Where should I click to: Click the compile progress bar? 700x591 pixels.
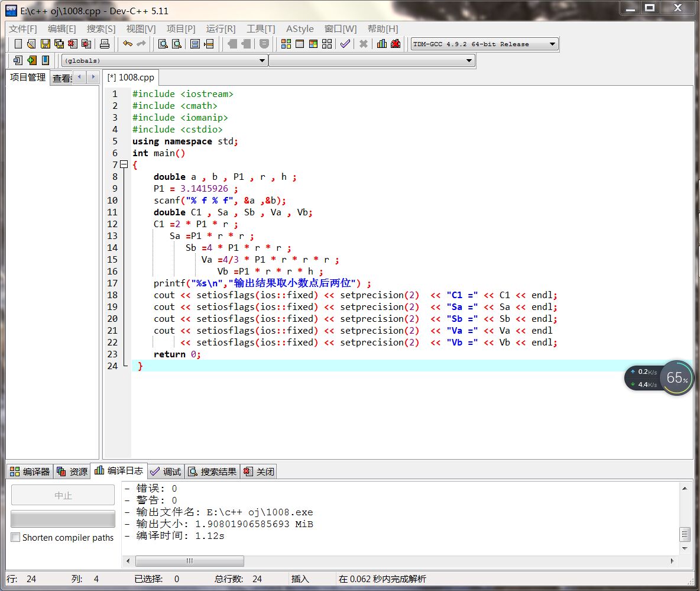(63, 519)
